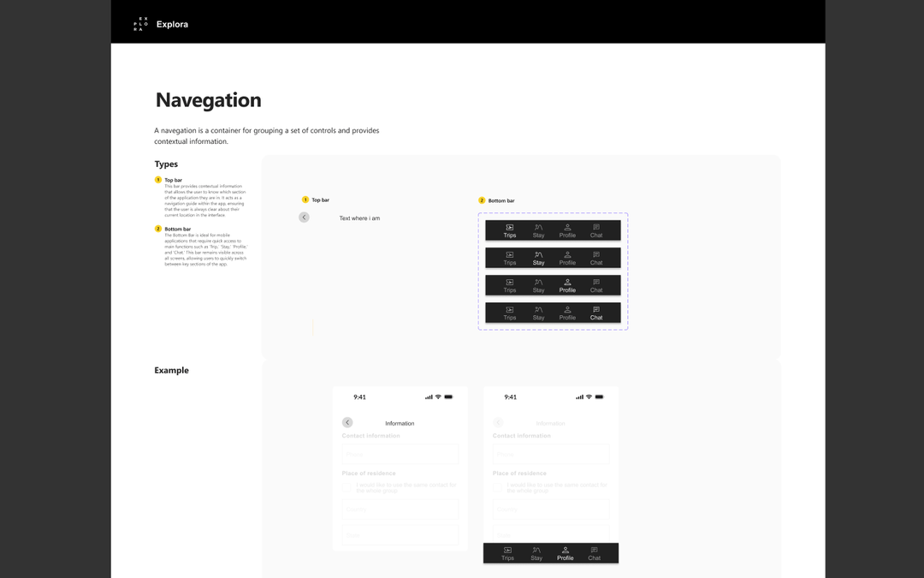924x578 pixels.
Task: Click the back chevron in the Top bar sample
Action: pos(304,217)
